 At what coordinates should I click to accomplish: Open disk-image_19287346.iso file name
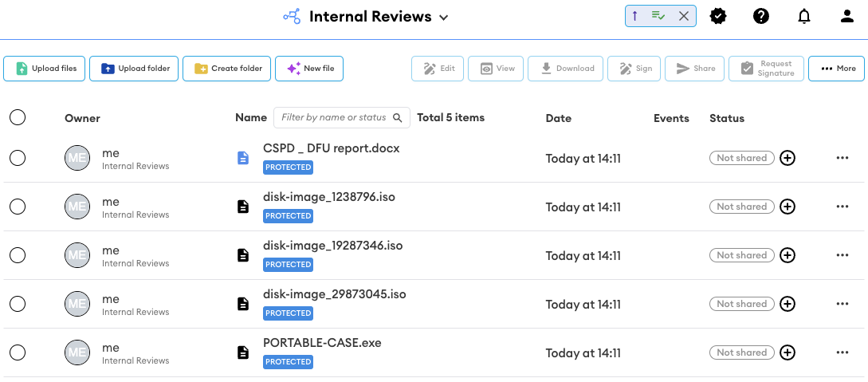(332, 246)
